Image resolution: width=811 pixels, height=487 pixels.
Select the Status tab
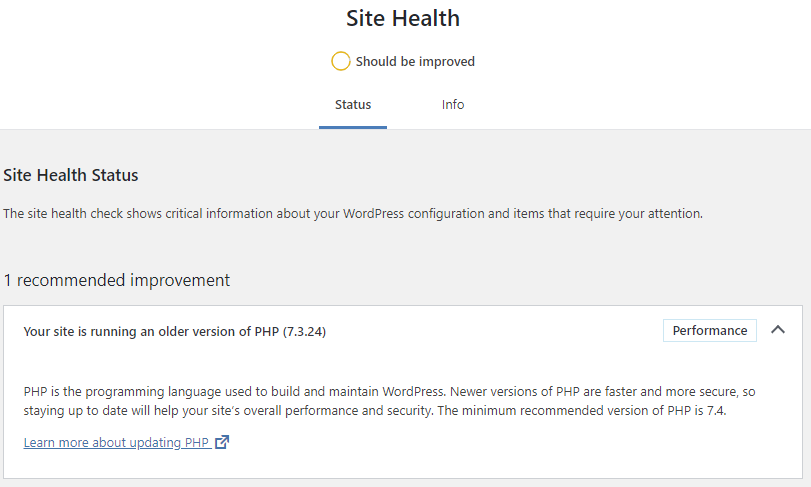coord(353,104)
